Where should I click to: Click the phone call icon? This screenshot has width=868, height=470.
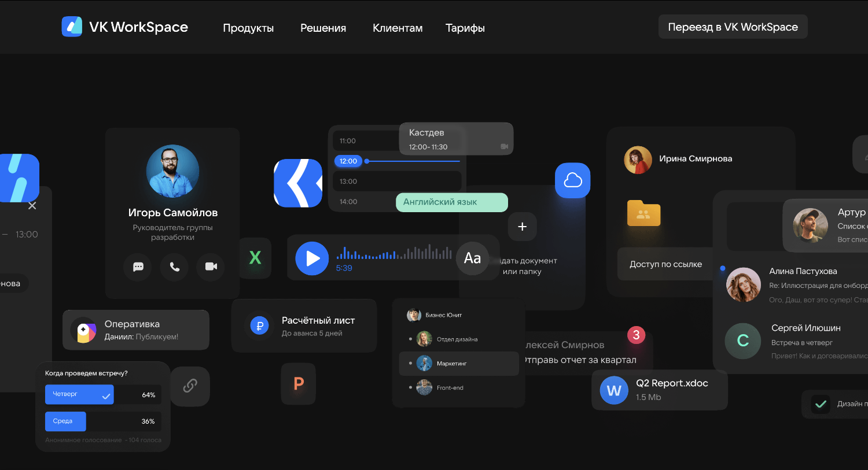coord(174,267)
